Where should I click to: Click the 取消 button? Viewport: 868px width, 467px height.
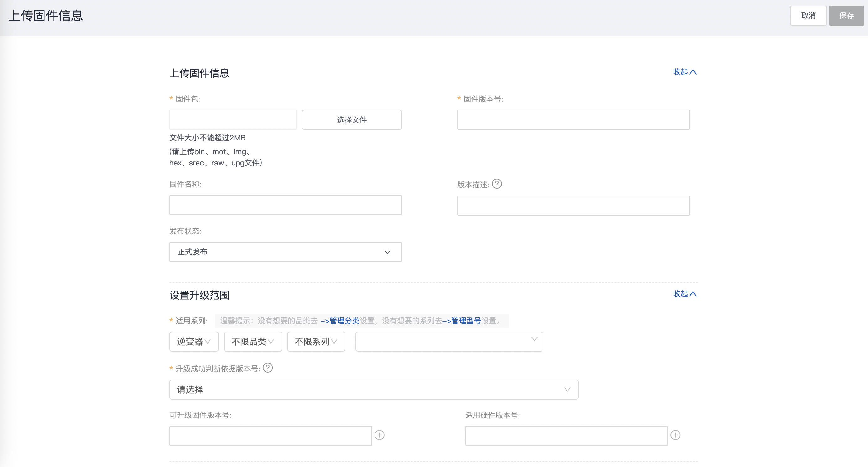pyautogui.click(x=808, y=15)
